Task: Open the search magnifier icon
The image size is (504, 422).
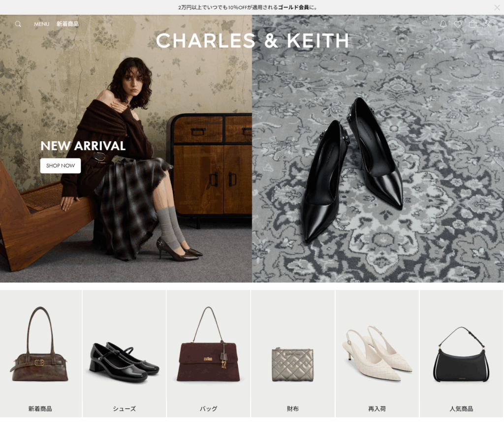Action: (x=18, y=24)
